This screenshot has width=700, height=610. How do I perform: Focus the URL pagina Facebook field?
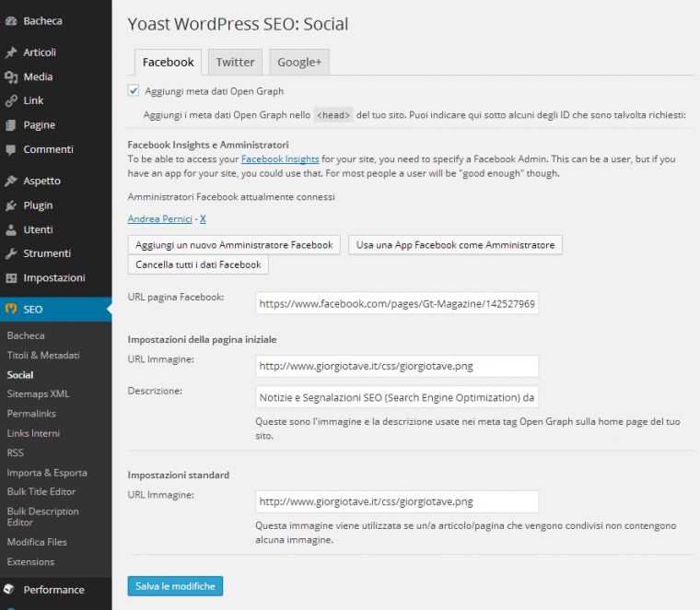point(397,304)
